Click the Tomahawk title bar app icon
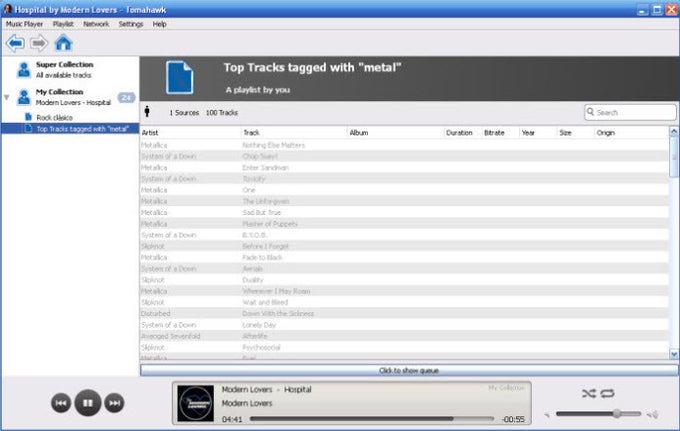Screen dimensions: 680x431 (7, 9)
